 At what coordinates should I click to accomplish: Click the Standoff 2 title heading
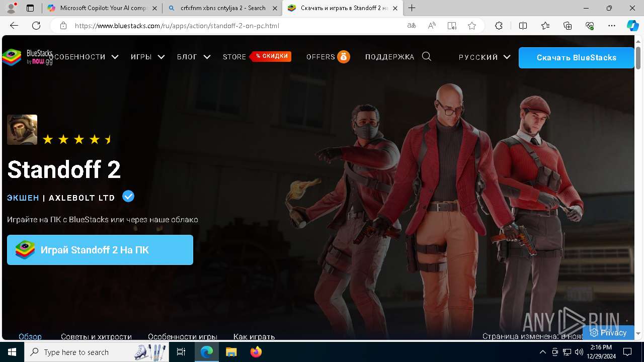[x=64, y=169]
